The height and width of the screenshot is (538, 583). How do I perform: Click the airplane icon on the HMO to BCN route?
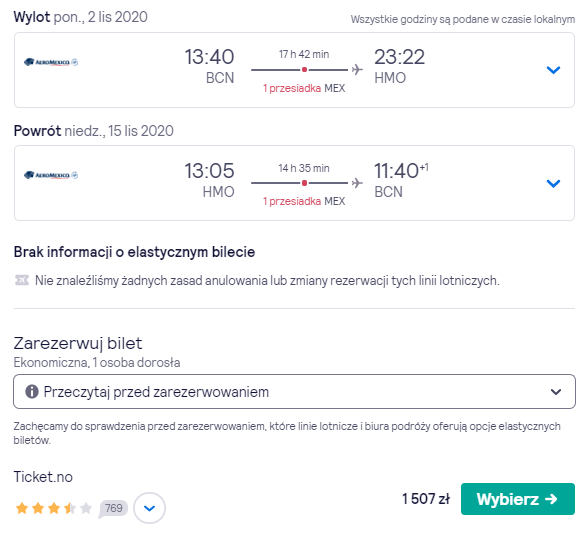click(x=357, y=183)
